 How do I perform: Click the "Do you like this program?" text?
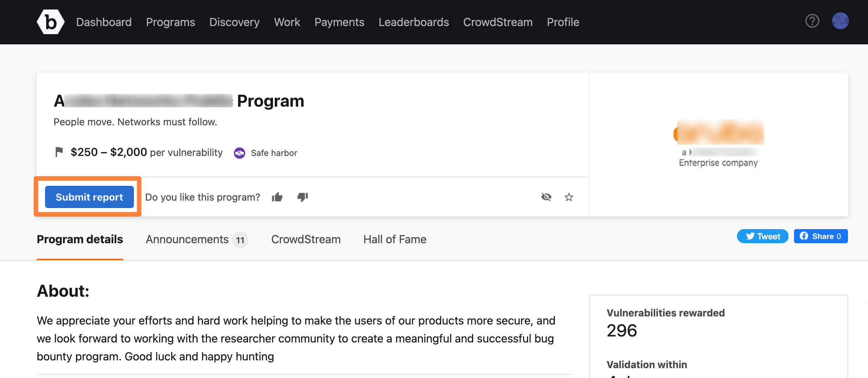(203, 197)
